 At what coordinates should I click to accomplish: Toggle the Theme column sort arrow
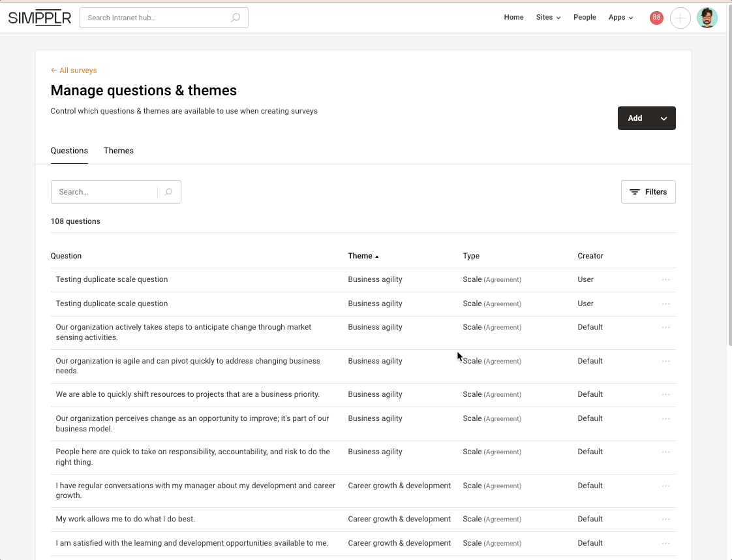click(376, 256)
